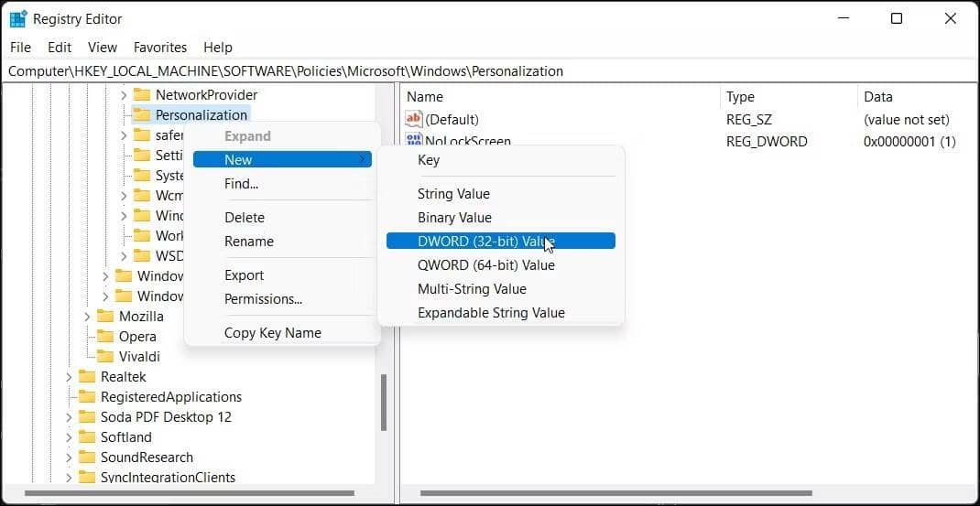Image resolution: width=980 pixels, height=506 pixels.
Task: Expand the SyncIntegrationClients key
Action: point(69,478)
